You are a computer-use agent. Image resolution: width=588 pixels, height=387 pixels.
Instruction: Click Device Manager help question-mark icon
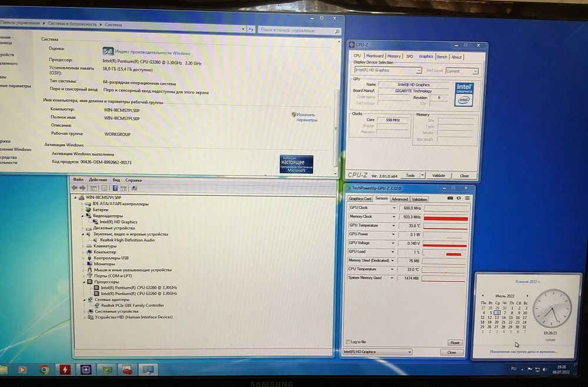click(x=115, y=188)
